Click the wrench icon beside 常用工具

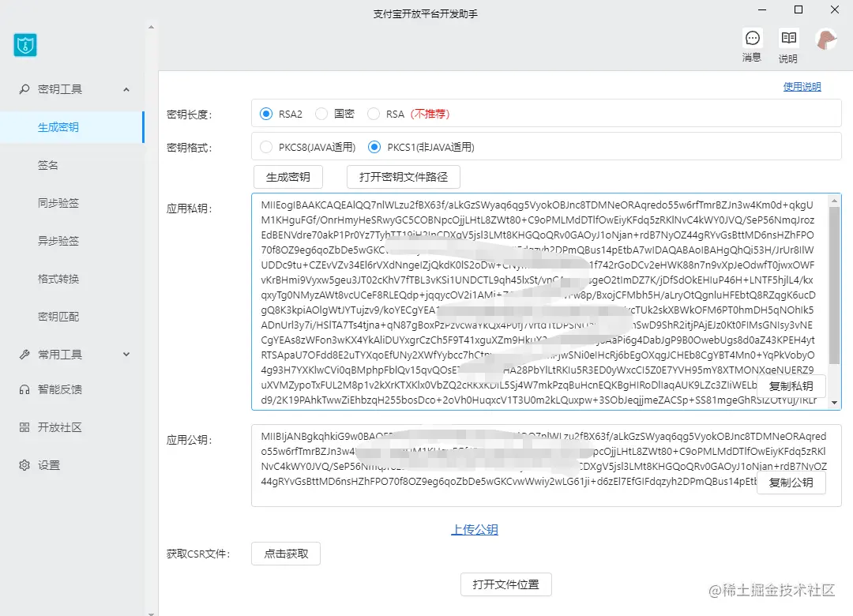pyautogui.click(x=24, y=355)
